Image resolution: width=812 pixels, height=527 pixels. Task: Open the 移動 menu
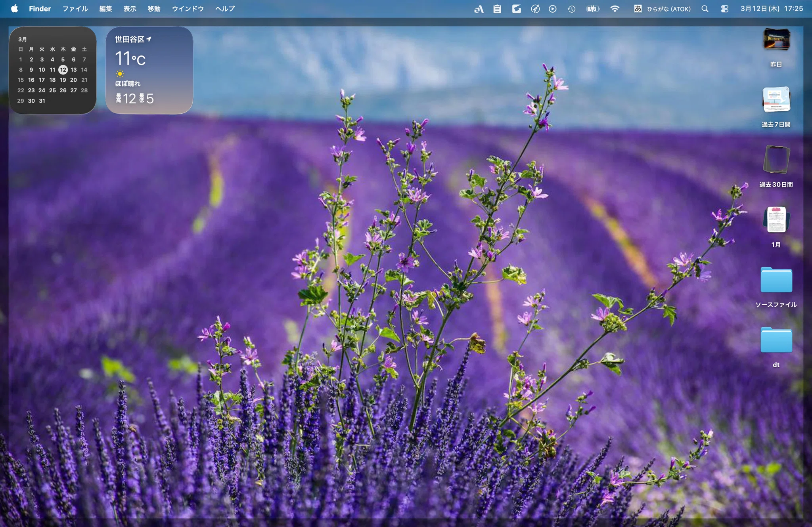(x=154, y=9)
